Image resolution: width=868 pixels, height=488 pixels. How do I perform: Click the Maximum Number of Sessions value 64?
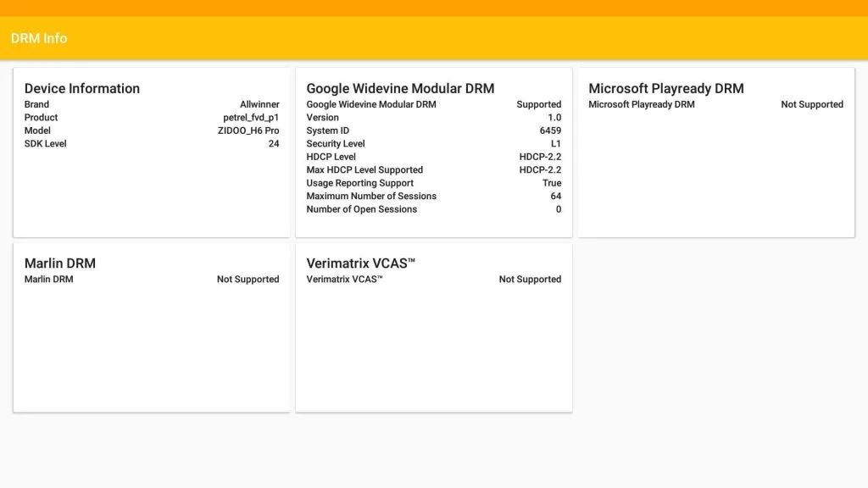coord(555,196)
